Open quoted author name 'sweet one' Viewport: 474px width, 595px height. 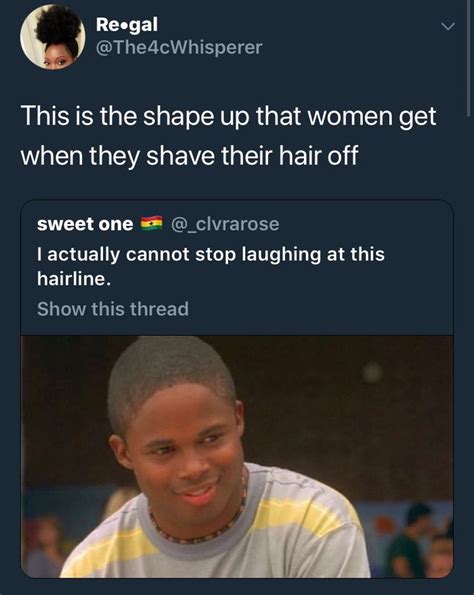(85, 224)
